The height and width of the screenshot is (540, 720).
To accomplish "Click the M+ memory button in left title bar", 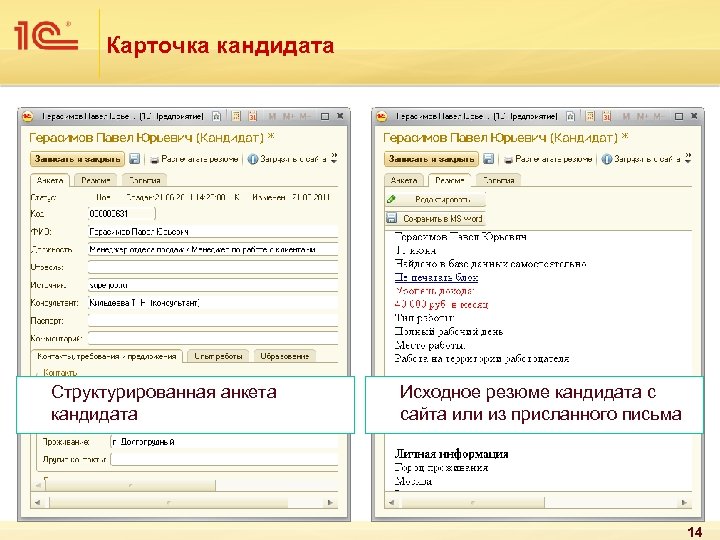I will [289, 116].
